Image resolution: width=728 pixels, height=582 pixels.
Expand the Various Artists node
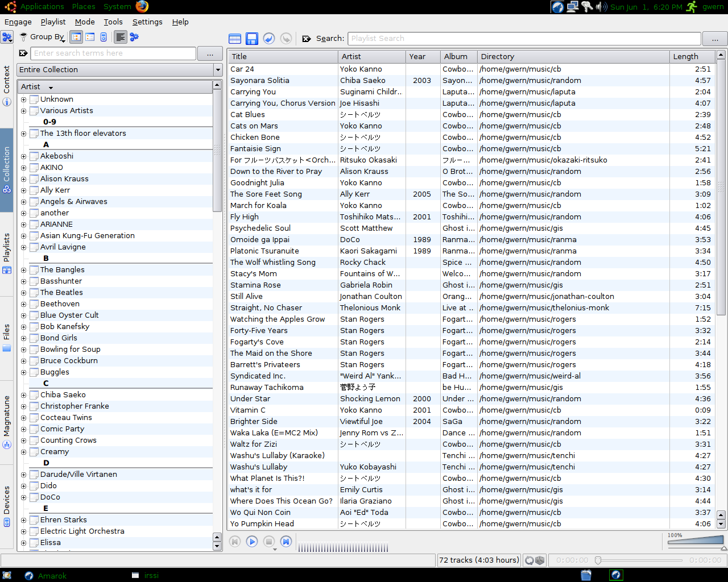[24, 111]
